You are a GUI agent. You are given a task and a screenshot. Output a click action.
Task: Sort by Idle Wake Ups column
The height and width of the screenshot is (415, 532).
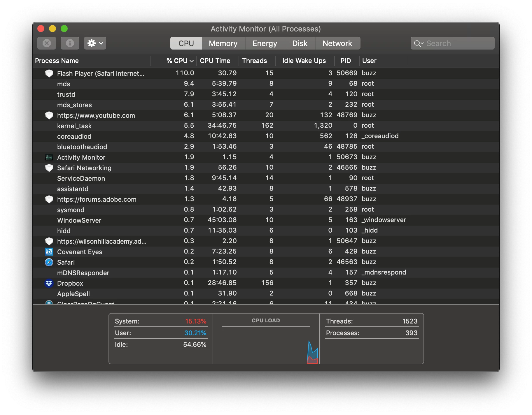tap(305, 61)
